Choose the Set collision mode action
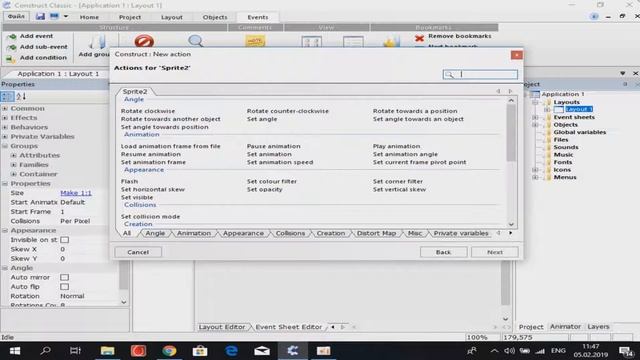Viewport: 640px width, 360px height. coord(150,216)
